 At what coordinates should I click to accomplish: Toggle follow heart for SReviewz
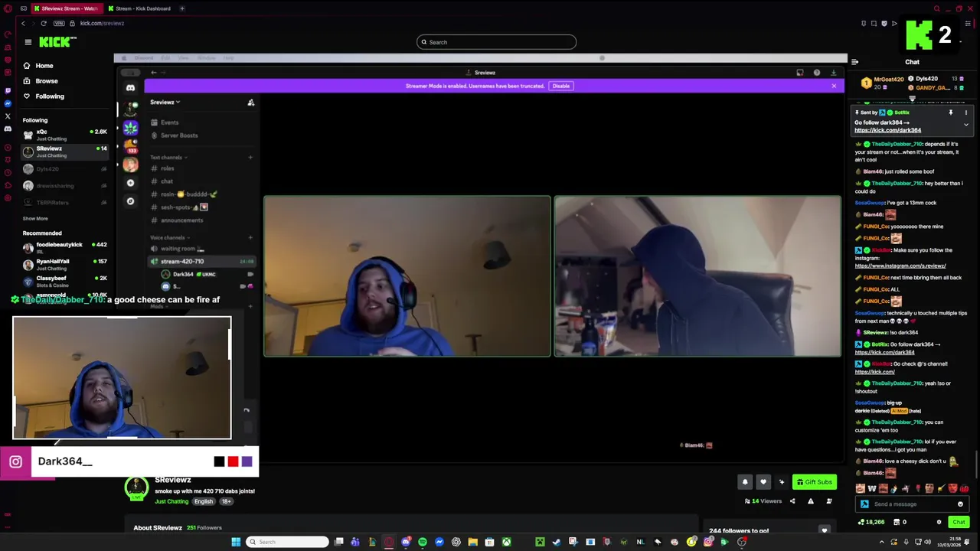click(763, 482)
